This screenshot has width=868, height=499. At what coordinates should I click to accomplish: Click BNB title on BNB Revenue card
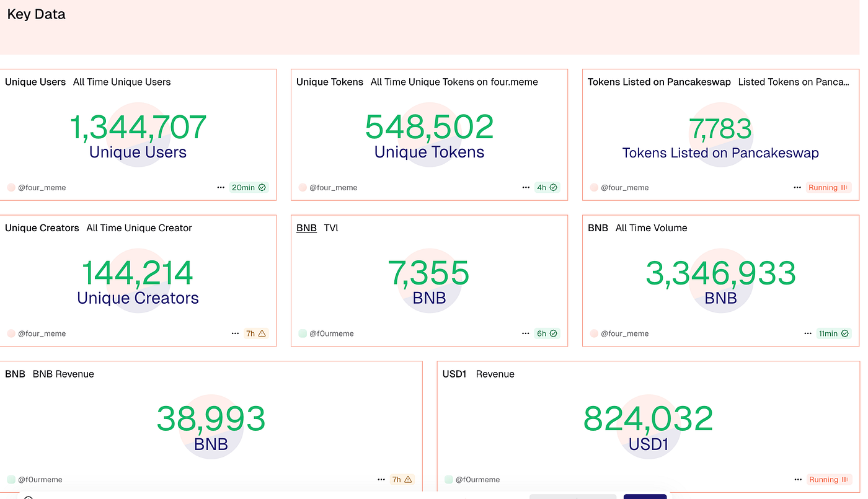(15, 374)
